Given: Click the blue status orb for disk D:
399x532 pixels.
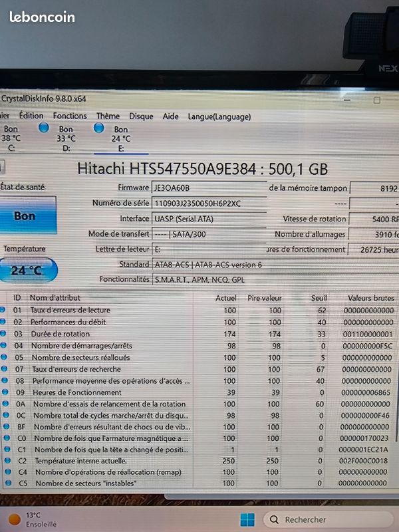Looking at the screenshot, I should (44, 128).
